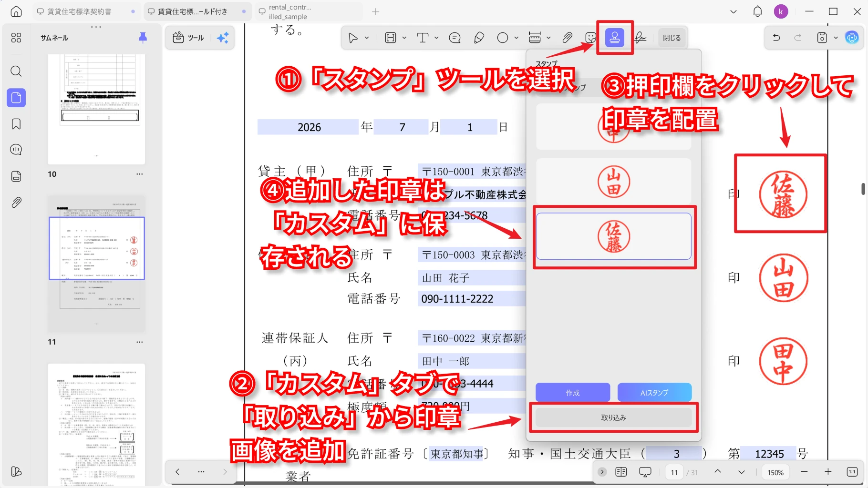This screenshot has height=488, width=868.
Task: Switch to the 賃貸住宅標...ールド付き tab
Action: (x=197, y=11)
